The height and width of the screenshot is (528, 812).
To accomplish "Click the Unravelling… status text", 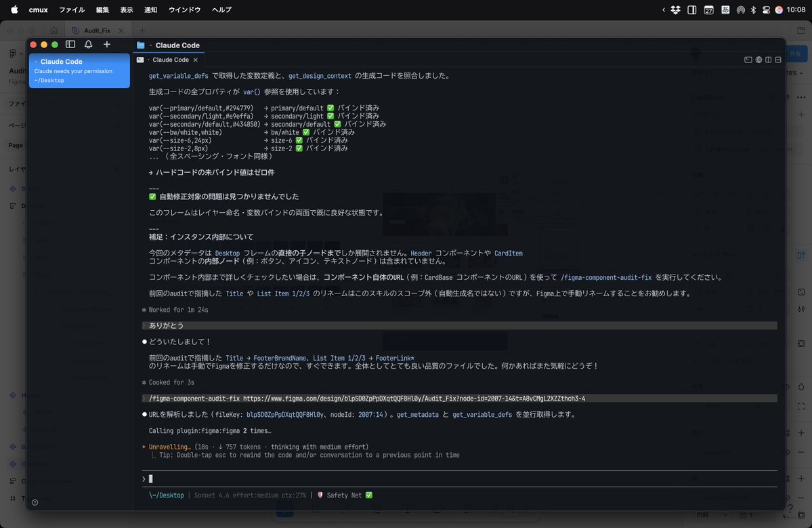I will 170,447.
